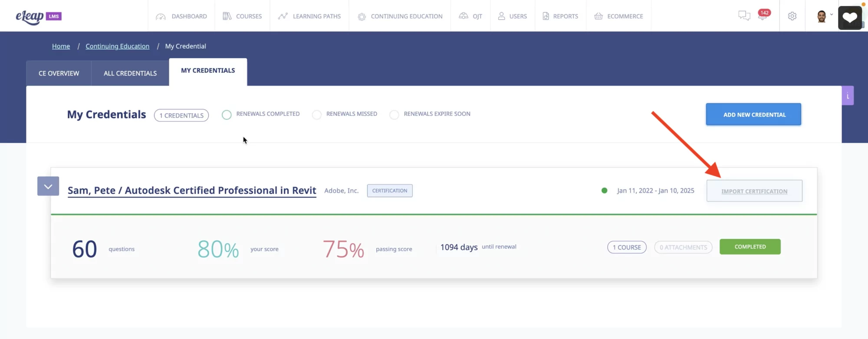Select the My Credentials tab
The height and width of the screenshot is (339, 868).
[208, 72]
